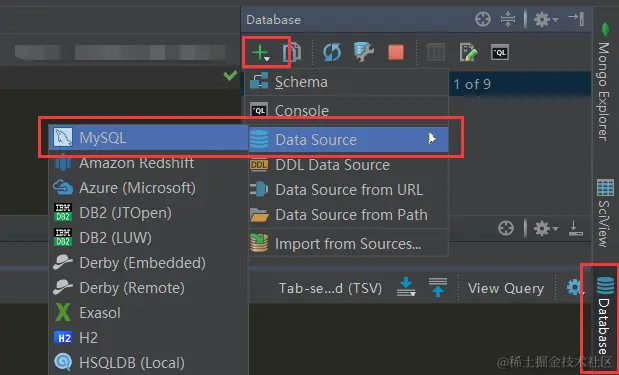Open the Tab-se...d (TSV) format dropdown
Viewport: 619px width, 375px height.
tap(330, 288)
